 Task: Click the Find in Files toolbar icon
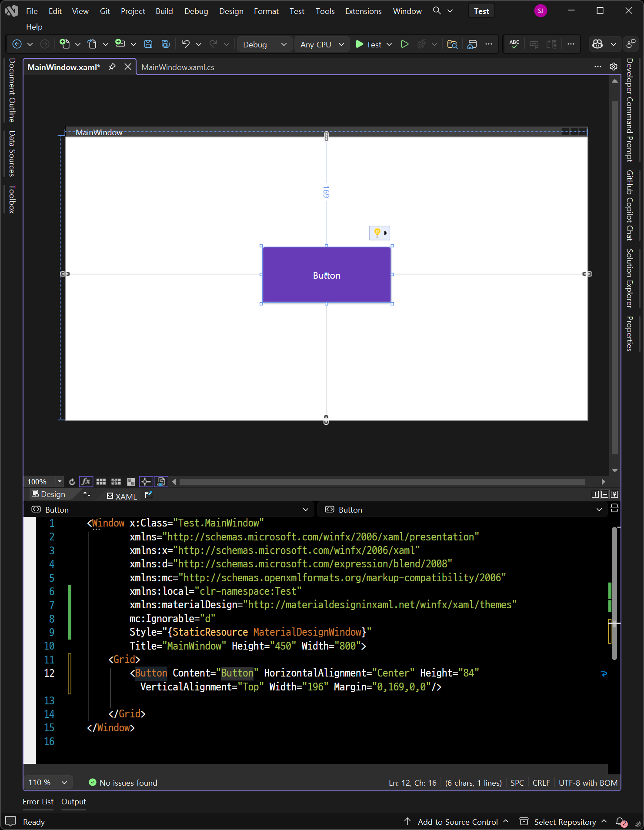click(x=452, y=44)
